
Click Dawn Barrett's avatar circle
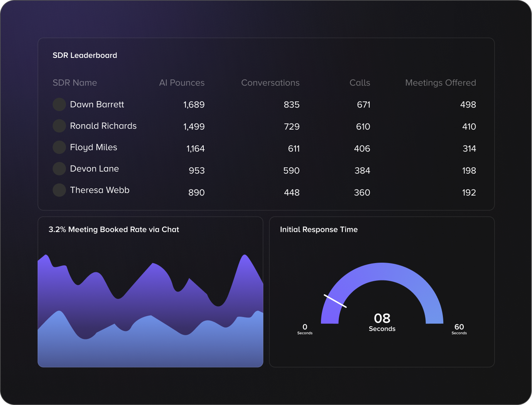59,105
